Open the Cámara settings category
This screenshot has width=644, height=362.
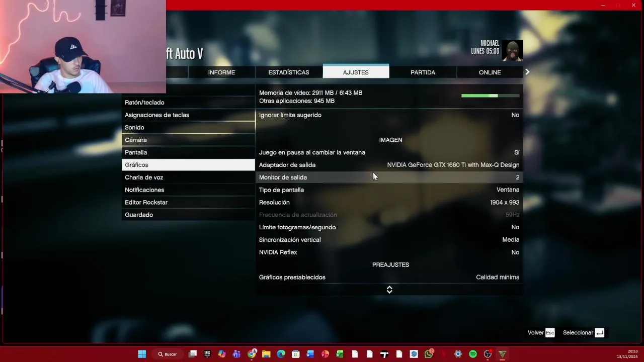pos(188,140)
